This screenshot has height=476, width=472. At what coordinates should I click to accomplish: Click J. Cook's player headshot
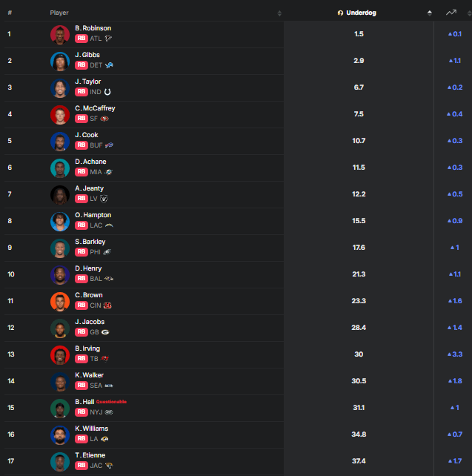60,141
